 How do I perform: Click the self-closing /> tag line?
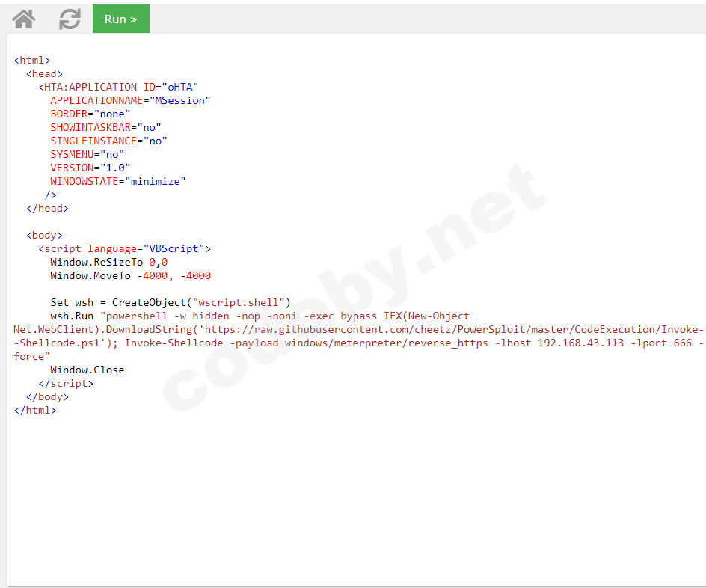pyautogui.click(x=50, y=195)
